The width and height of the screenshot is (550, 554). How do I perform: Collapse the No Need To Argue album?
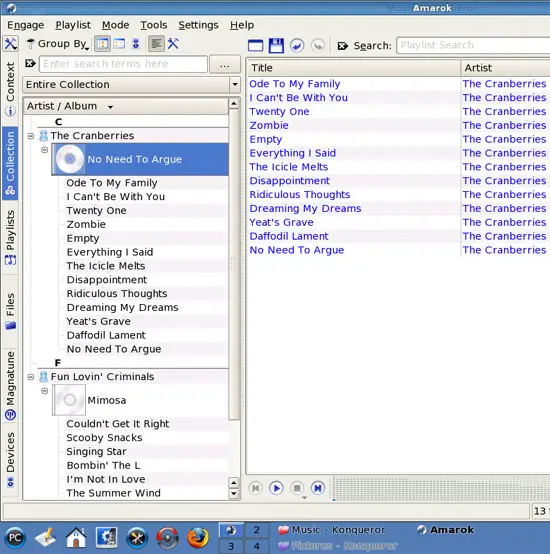click(45, 150)
